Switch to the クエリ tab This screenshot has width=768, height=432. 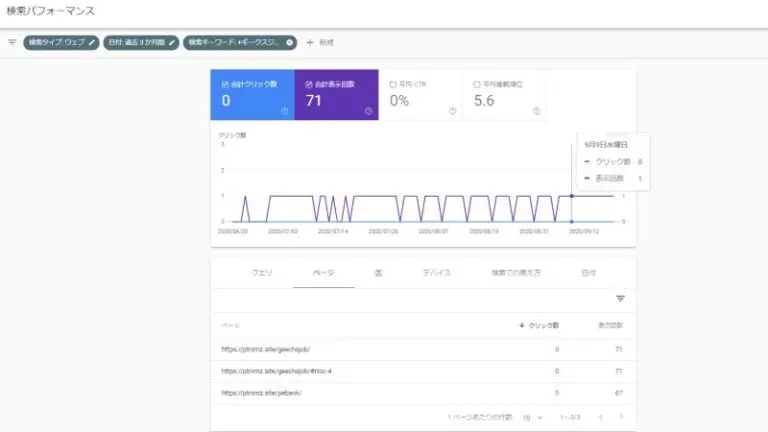[x=262, y=272]
